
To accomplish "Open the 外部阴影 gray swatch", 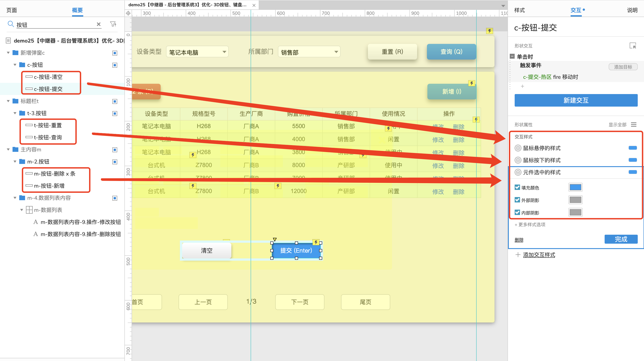I will [x=575, y=200].
